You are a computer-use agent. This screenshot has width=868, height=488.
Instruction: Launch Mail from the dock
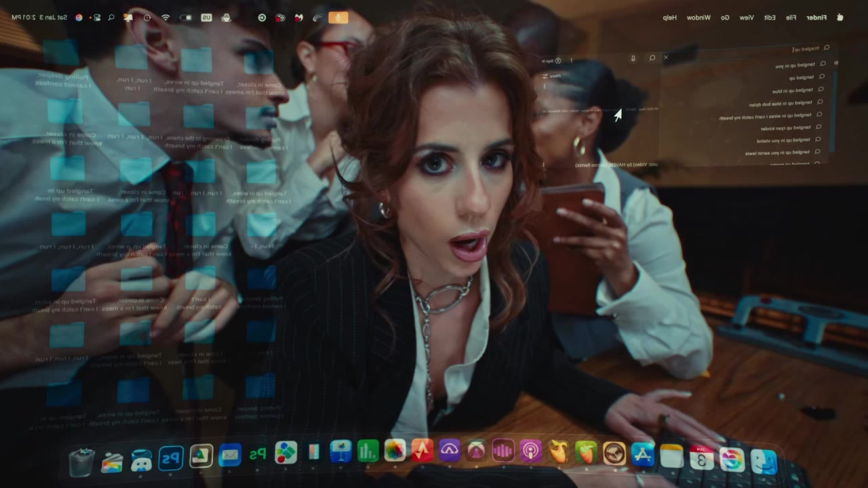(x=230, y=455)
